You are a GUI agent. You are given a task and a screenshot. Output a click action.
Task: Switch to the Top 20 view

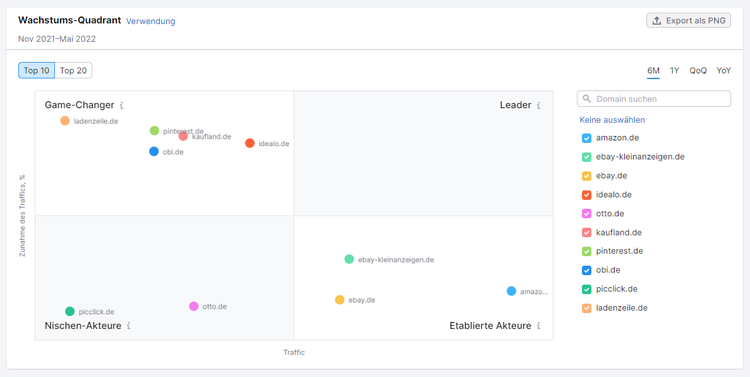point(73,70)
